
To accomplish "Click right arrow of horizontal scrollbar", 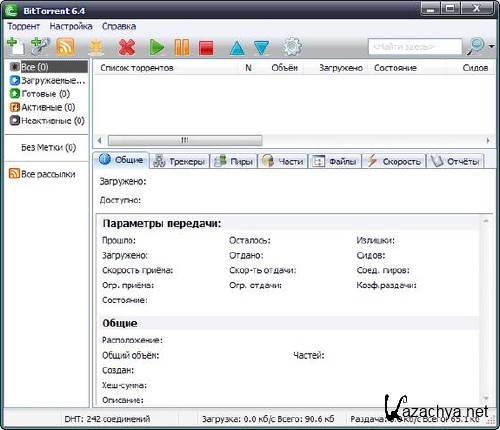I will [488, 140].
